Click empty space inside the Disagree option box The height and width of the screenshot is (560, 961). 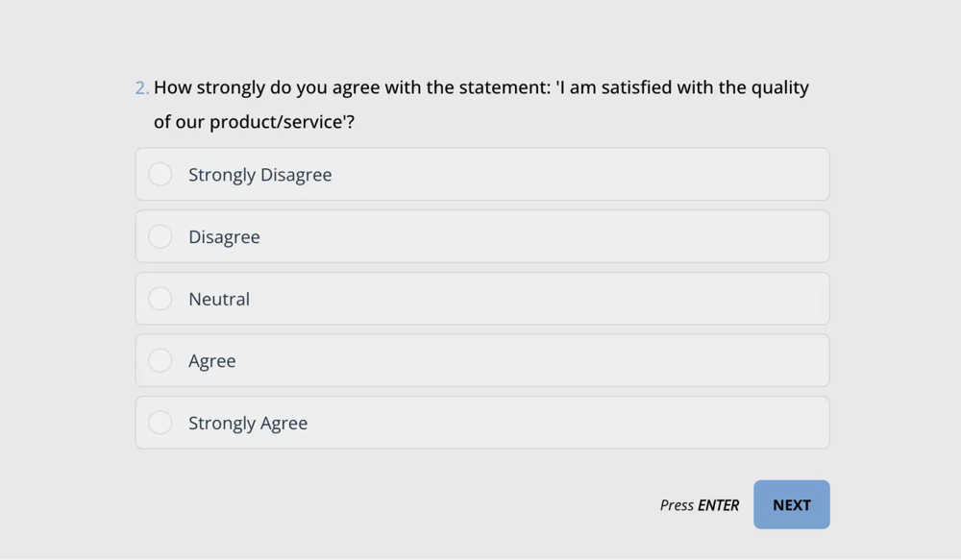click(x=577, y=237)
